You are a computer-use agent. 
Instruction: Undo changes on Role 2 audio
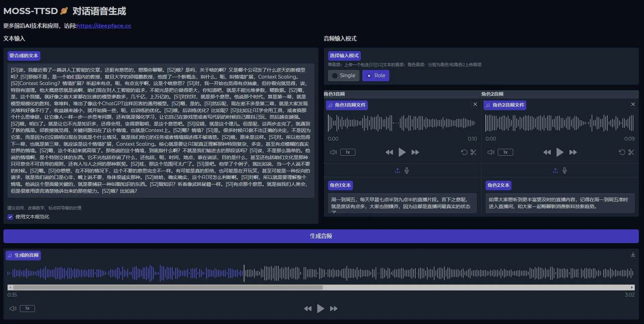point(622,152)
